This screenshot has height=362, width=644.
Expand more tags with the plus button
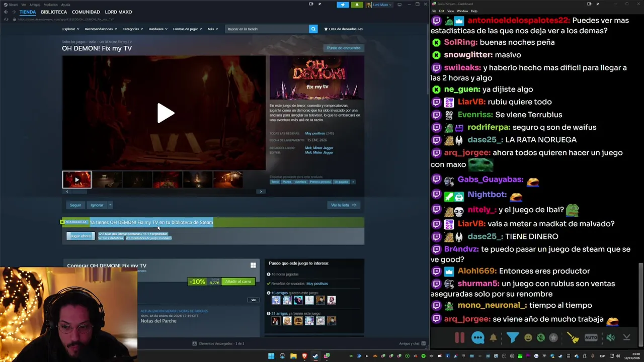click(353, 182)
